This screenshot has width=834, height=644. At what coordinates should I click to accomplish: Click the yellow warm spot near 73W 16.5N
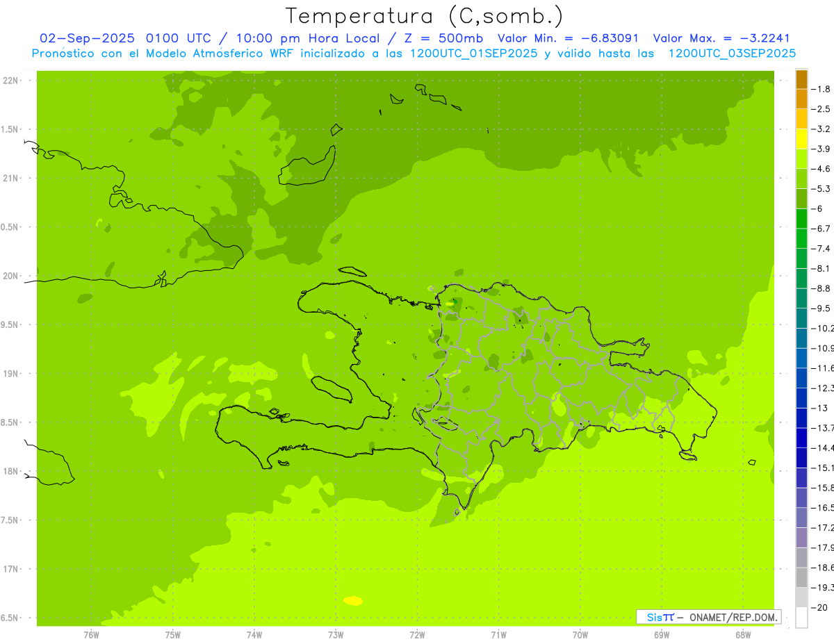tap(353, 600)
